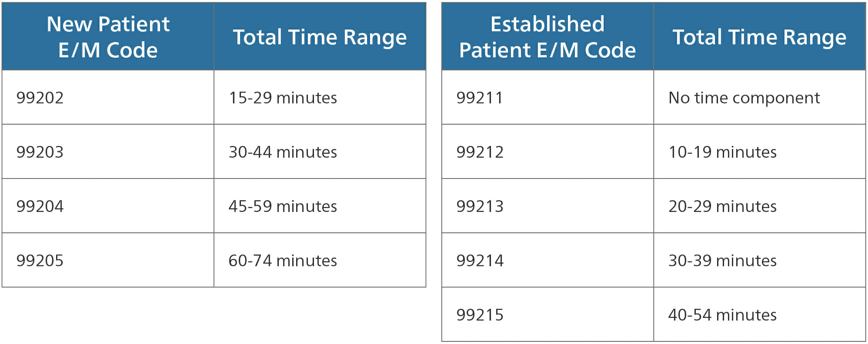This screenshot has width=868, height=344.
Task: Select the 10-19 minutes cell
Action: click(x=722, y=152)
